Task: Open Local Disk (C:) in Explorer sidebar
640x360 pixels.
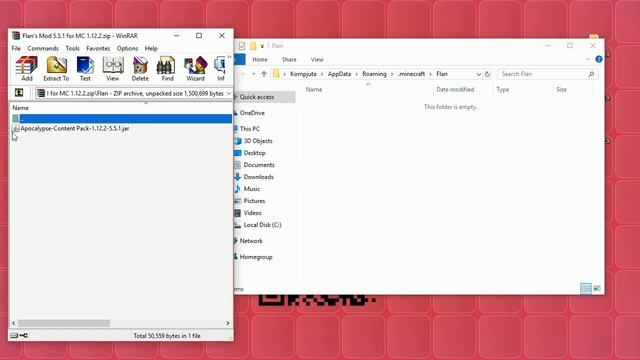Action: coord(262,225)
